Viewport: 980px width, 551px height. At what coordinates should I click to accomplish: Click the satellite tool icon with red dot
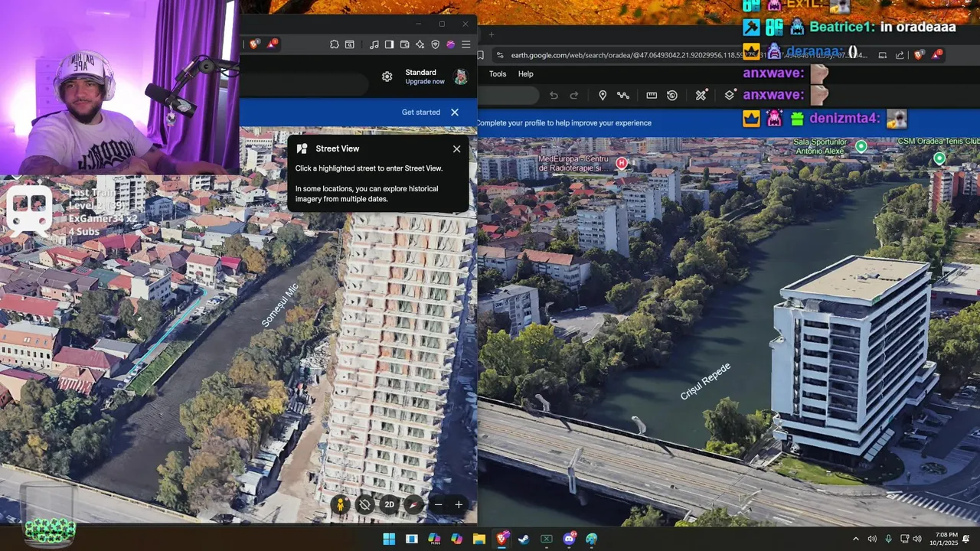coord(701,96)
